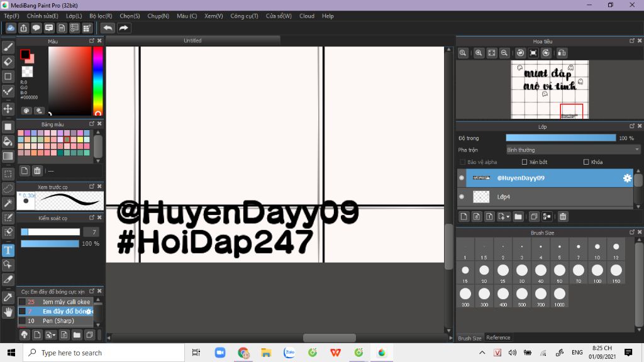
Task: Click the Windows Start button
Action: click(x=11, y=353)
